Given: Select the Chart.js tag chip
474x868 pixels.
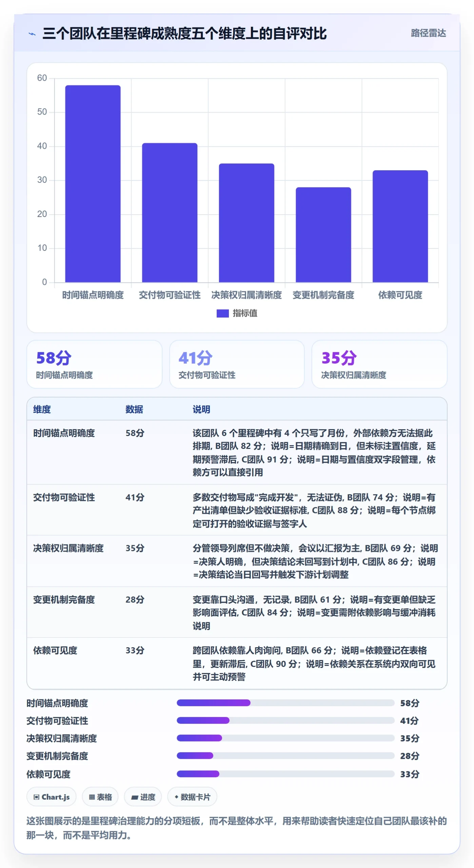Looking at the screenshot, I should [x=52, y=797].
